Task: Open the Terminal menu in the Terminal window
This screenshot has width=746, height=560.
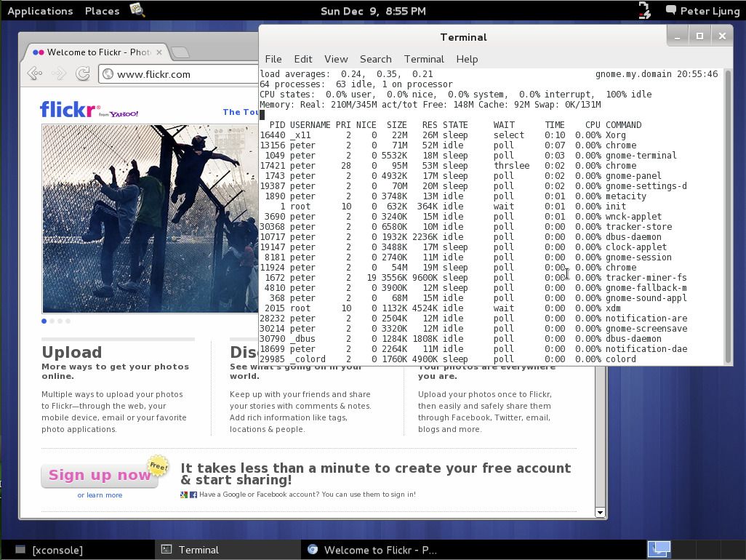Action: point(424,59)
